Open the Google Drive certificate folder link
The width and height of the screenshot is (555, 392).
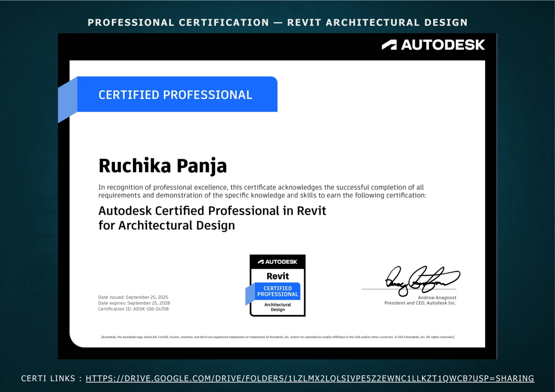tap(310, 378)
